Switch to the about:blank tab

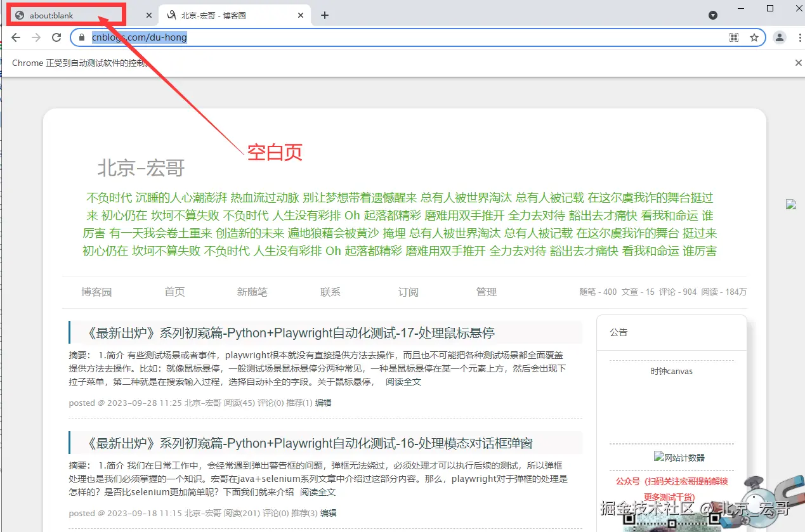click(77, 15)
